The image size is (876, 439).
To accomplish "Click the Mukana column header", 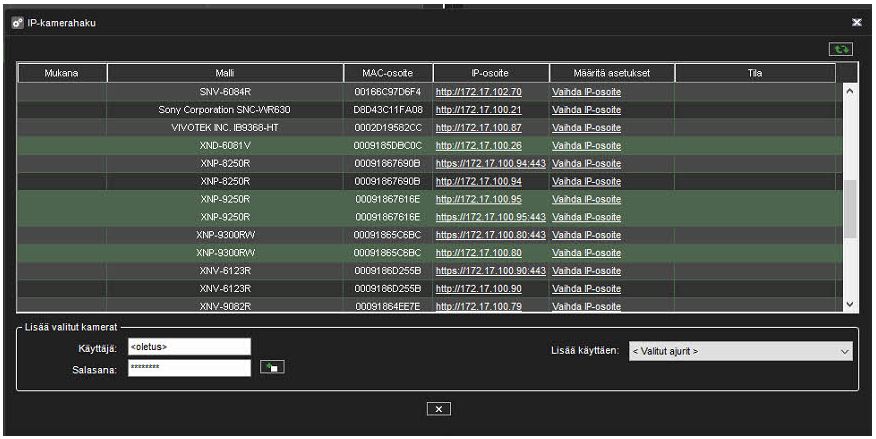I will pos(62,73).
